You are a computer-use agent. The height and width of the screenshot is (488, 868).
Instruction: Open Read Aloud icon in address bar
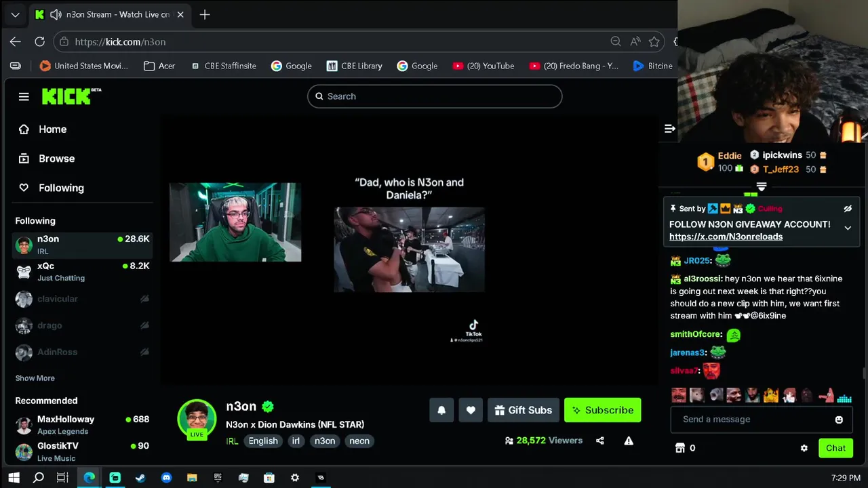(x=635, y=41)
